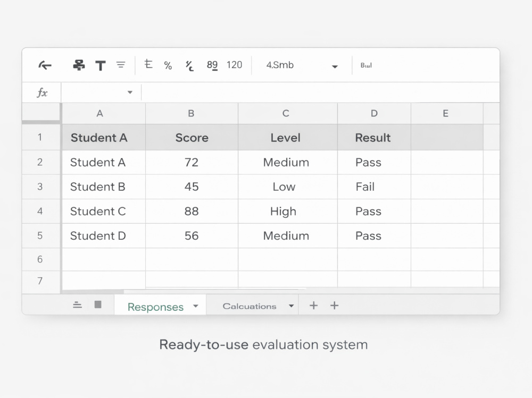
Task: Expand the name box dropdown arrow
Action: coord(130,92)
